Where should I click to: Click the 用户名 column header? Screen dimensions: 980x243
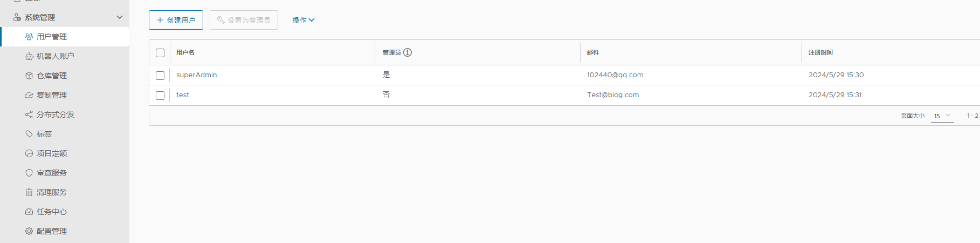tap(185, 52)
